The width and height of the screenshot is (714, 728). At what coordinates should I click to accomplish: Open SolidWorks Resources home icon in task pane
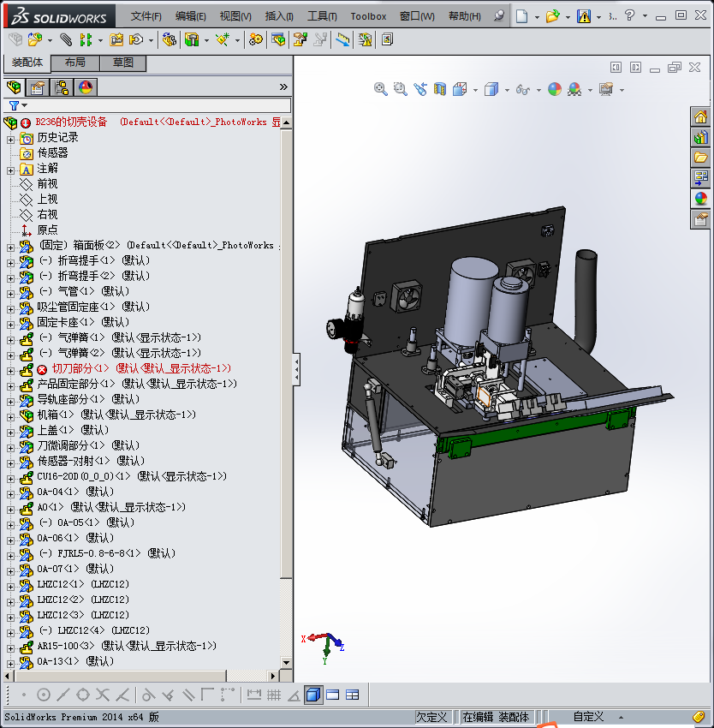700,116
